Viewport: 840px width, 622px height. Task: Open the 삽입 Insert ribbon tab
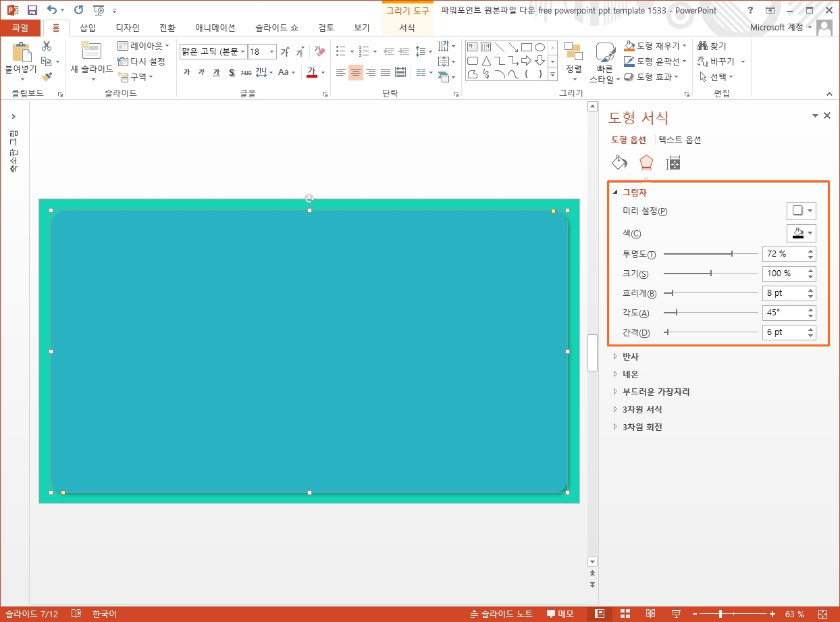coord(88,28)
